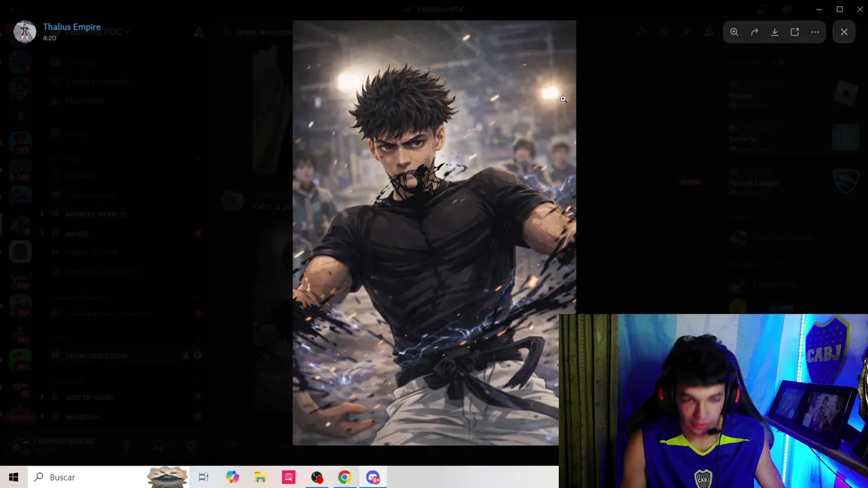This screenshot has width=868, height=488.
Task: Click the search highlight landscape picture
Action: (167, 477)
